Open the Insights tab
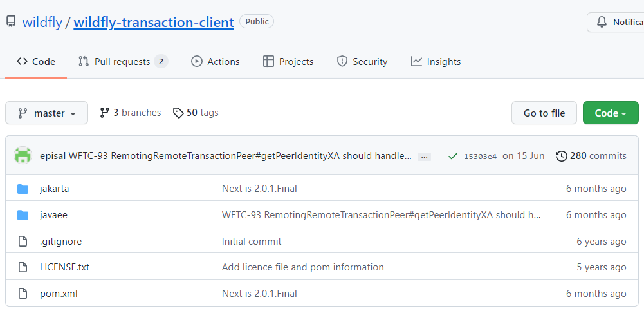 click(436, 62)
